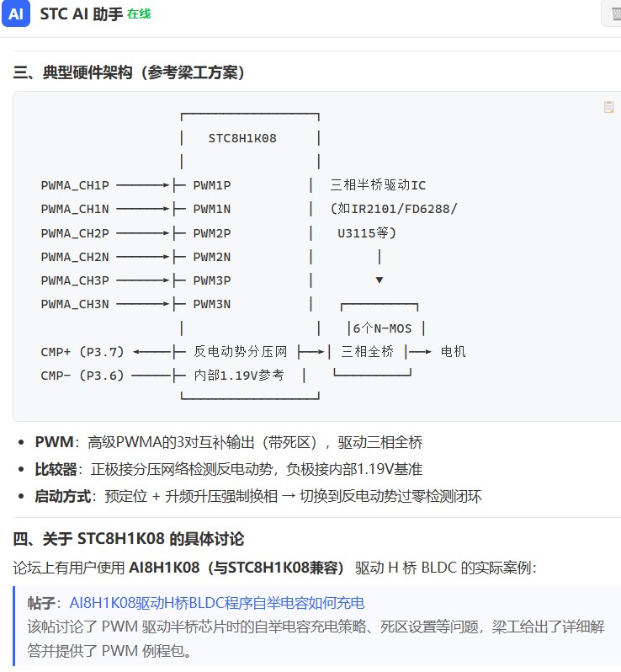The width and height of the screenshot is (621, 672).
Task: Copy the code block with the clipboard icon
Action: click(608, 107)
